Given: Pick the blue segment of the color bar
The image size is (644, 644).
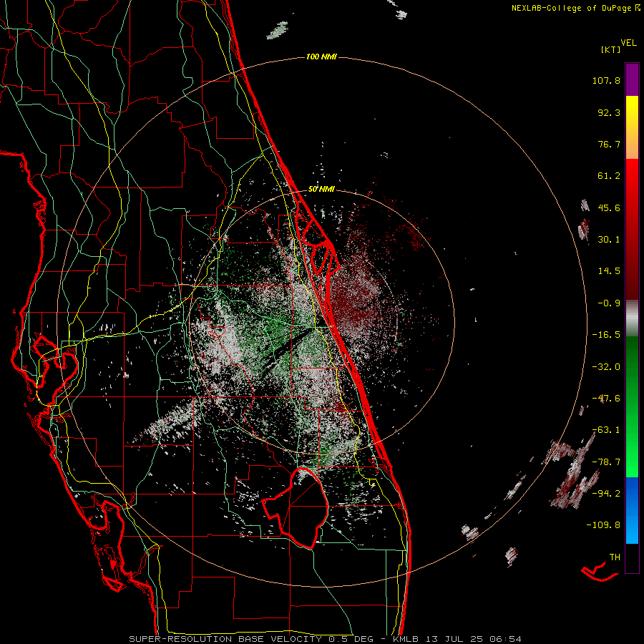Looking at the screenshot, I should (x=632, y=510).
